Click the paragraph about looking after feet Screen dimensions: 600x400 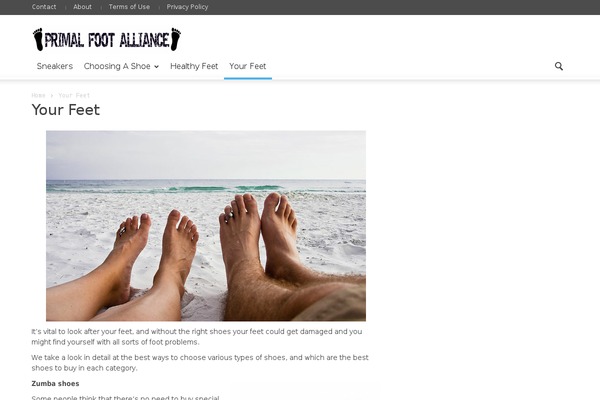(197, 336)
